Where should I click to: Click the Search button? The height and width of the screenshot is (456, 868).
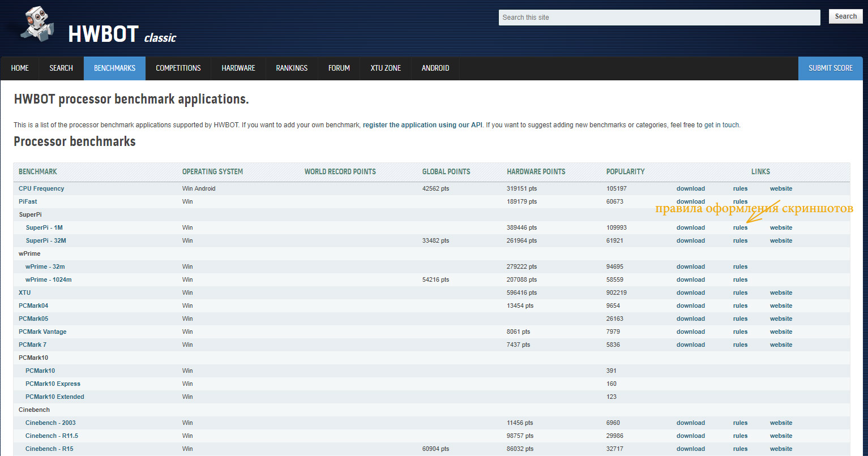[x=846, y=16]
